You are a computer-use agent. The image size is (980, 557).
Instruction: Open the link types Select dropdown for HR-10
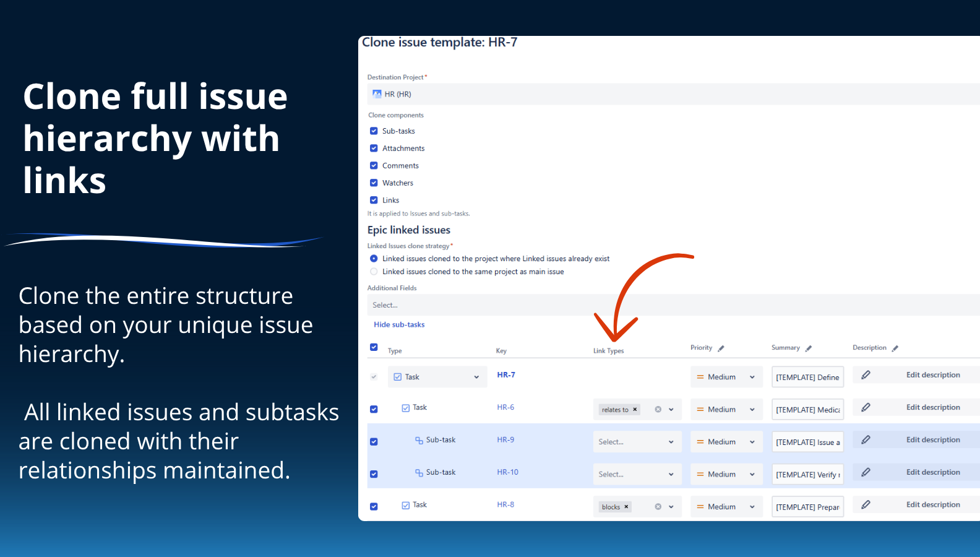coord(637,474)
